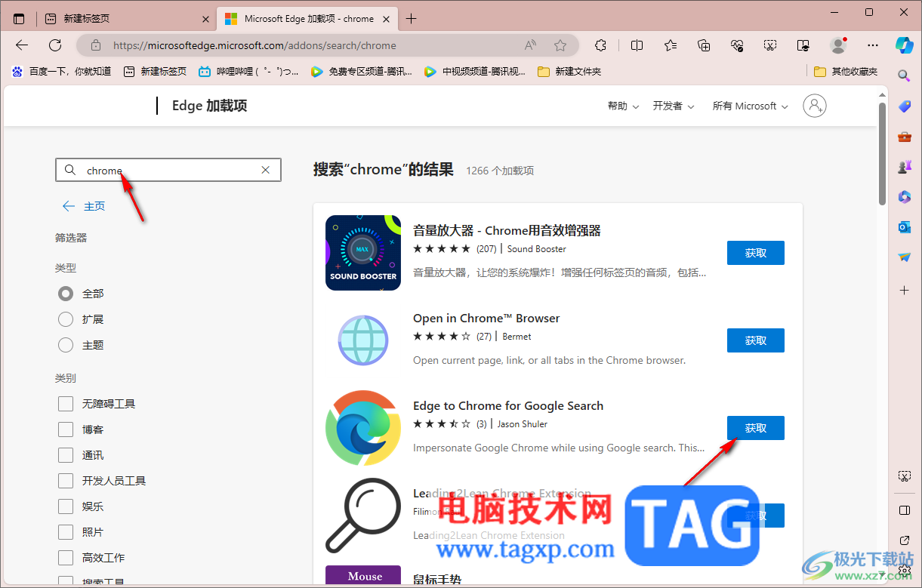Open Games chess icon in sidebar
The width and height of the screenshot is (922, 588).
click(905, 167)
